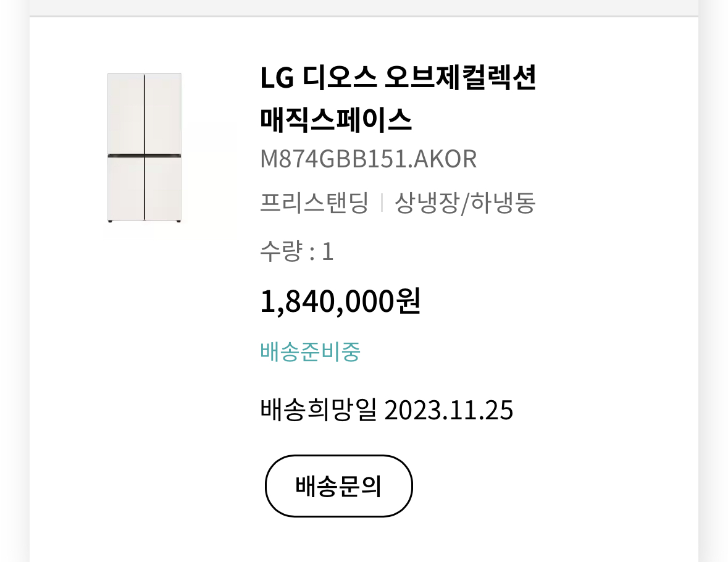Click the 수량 quantity label
This screenshot has width=728, height=562.
click(282, 251)
